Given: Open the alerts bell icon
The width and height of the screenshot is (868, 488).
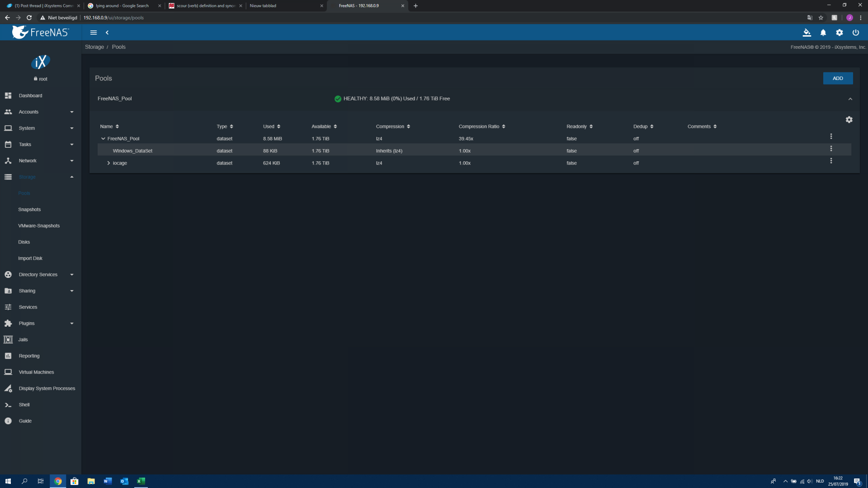Looking at the screenshot, I should (823, 33).
